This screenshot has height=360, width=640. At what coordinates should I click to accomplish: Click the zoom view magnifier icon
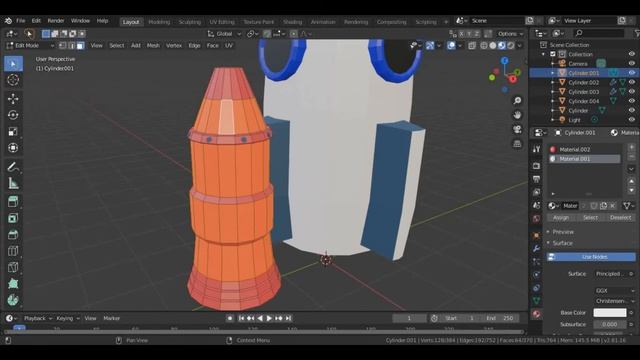[x=517, y=101]
